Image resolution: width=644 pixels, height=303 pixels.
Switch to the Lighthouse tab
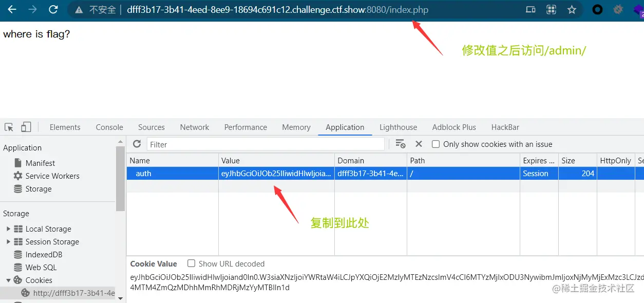tap(399, 127)
